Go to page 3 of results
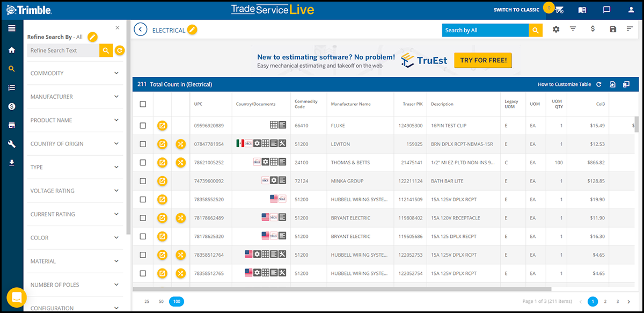This screenshot has height=313, width=644. click(x=618, y=302)
